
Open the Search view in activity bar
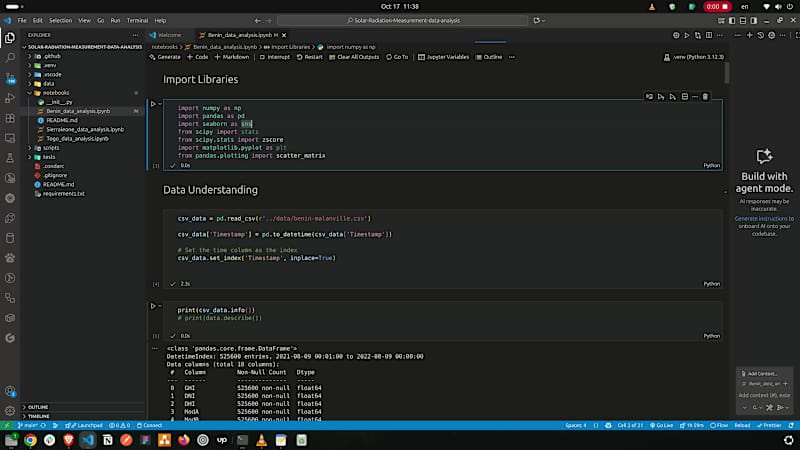tap(10, 59)
